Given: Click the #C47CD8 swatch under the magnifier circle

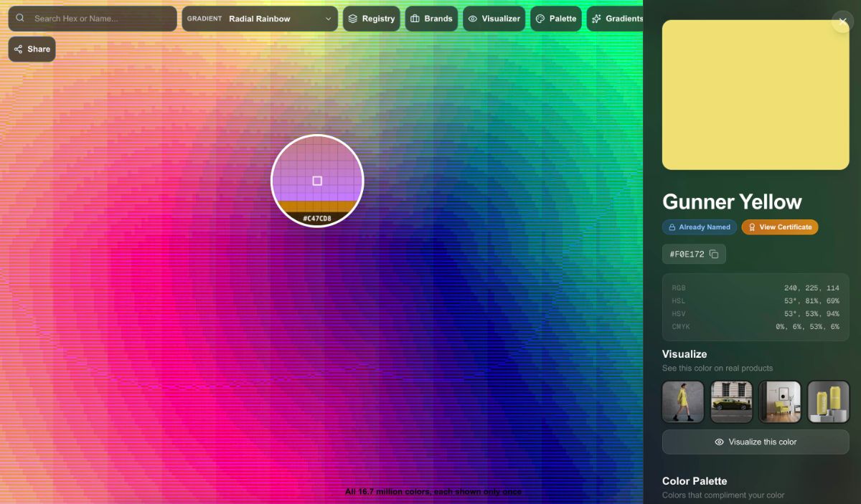Looking at the screenshot, I should 317,214.
